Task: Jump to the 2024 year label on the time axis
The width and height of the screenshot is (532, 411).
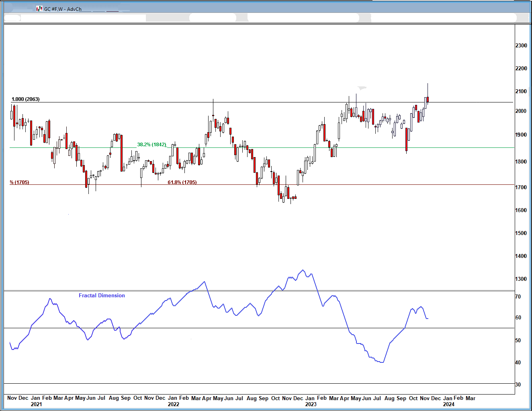Action: pyautogui.click(x=448, y=404)
